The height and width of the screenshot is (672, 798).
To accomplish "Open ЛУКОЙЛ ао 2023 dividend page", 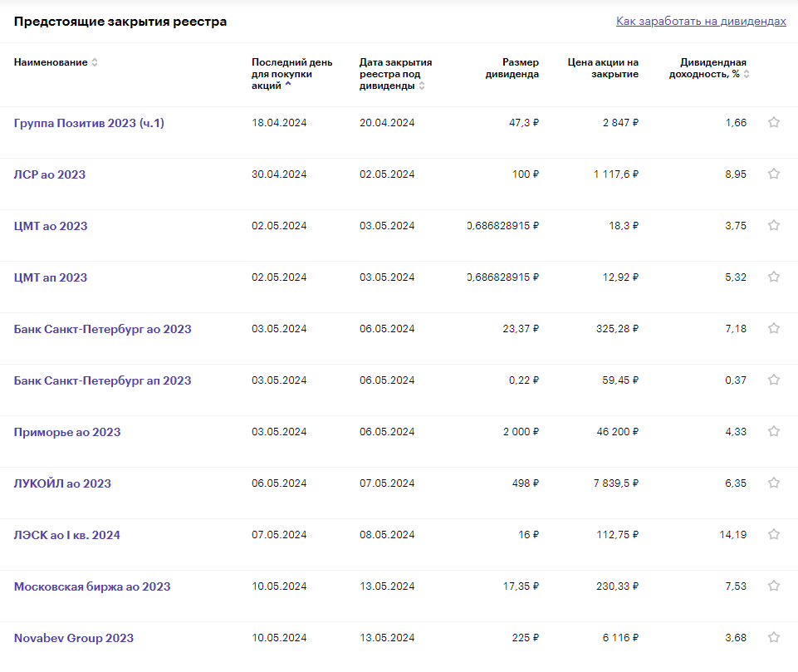I will coord(62,483).
